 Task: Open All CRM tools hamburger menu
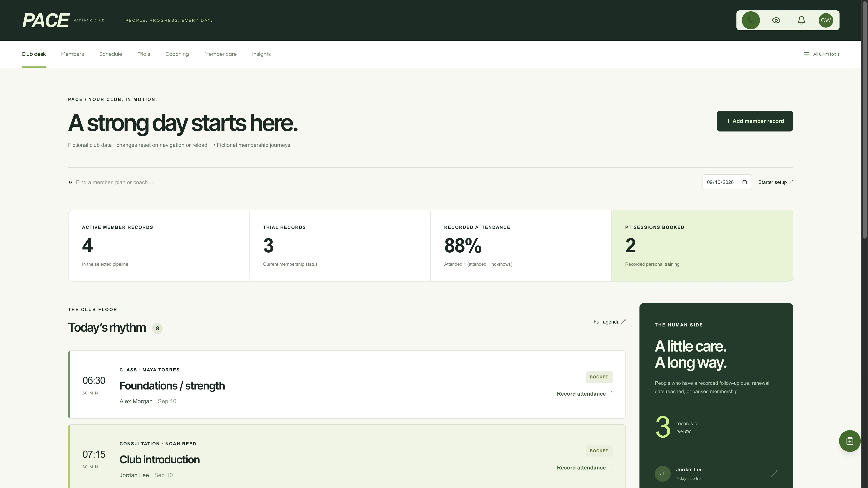[x=821, y=54]
